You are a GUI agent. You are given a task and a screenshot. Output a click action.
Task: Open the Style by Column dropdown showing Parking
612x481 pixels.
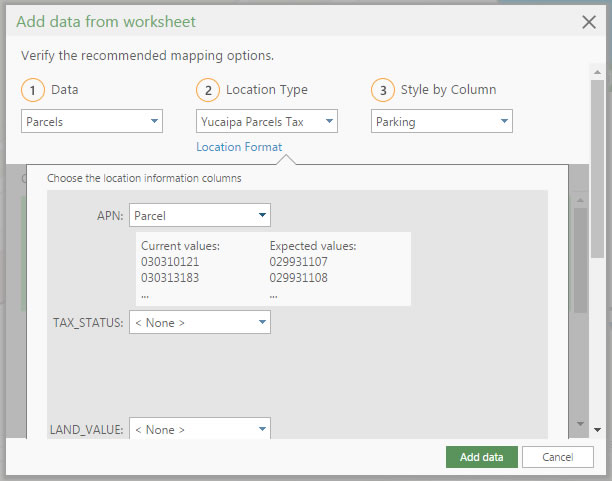coord(441,121)
